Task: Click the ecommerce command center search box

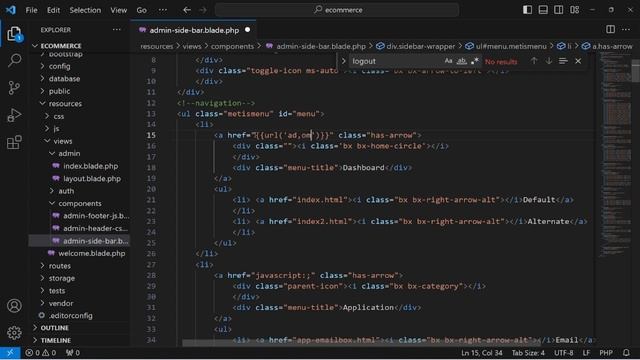Action: pos(337,10)
